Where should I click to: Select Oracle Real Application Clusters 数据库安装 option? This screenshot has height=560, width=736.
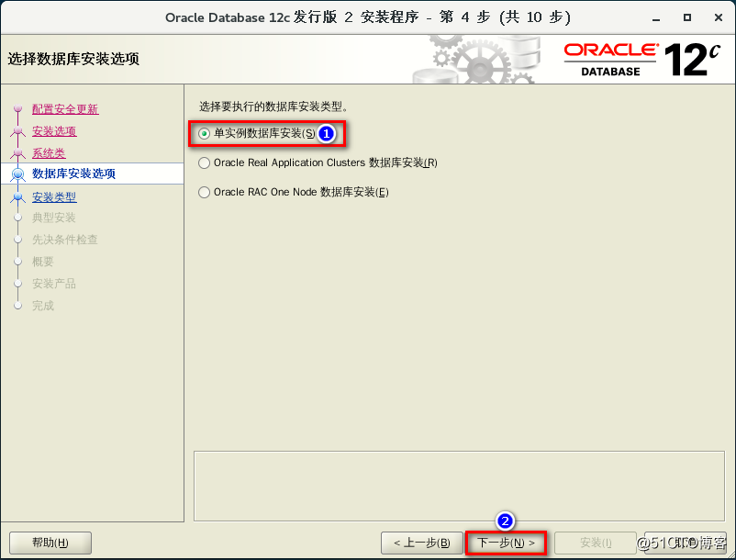point(203,162)
